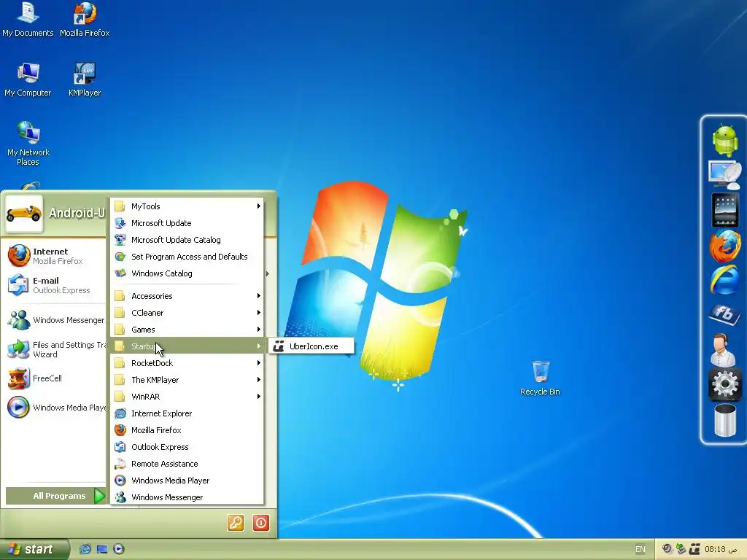This screenshot has width=747, height=560.
Task: Expand The KMPlayer folder
Action: 187,379
